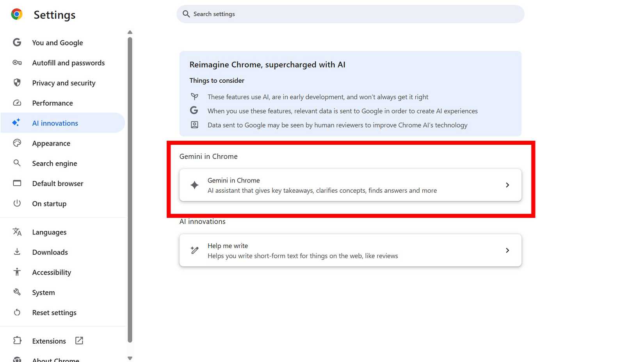The height and width of the screenshot is (362, 644).
Task: Open the Help me write row title
Action: tap(228, 246)
